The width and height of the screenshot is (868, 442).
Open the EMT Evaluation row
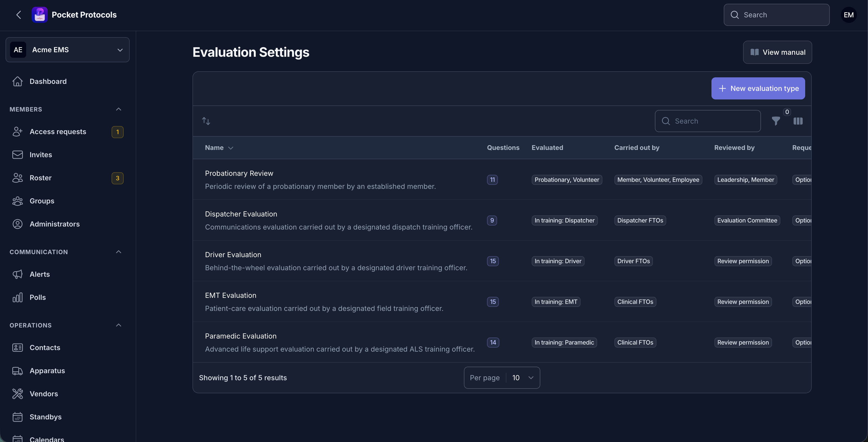pos(502,302)
